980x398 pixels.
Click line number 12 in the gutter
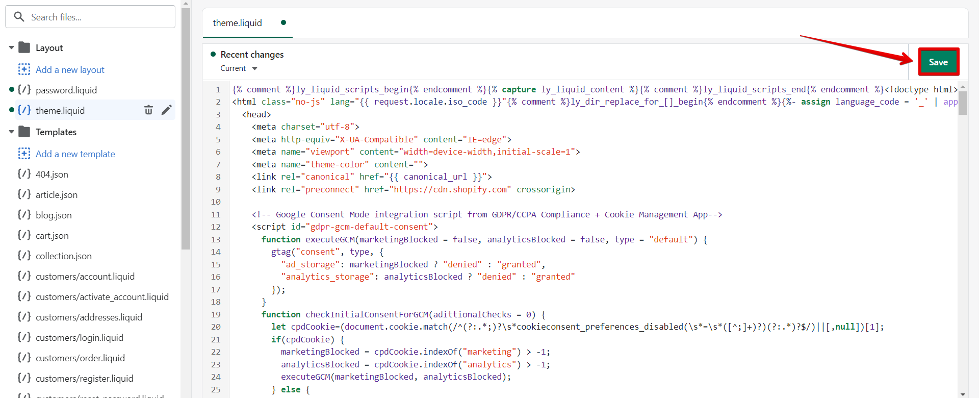216,227
